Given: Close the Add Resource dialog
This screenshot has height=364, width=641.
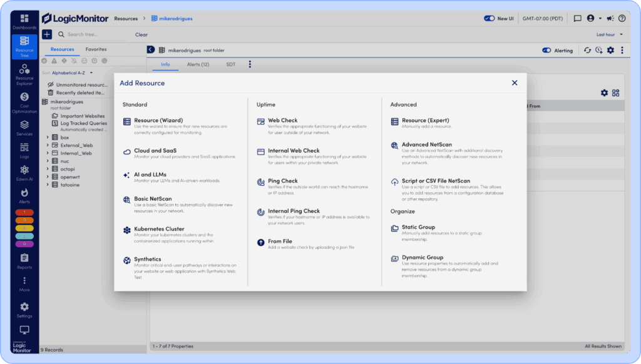Looking at the screenshot, I should click(x=515, y=83).
